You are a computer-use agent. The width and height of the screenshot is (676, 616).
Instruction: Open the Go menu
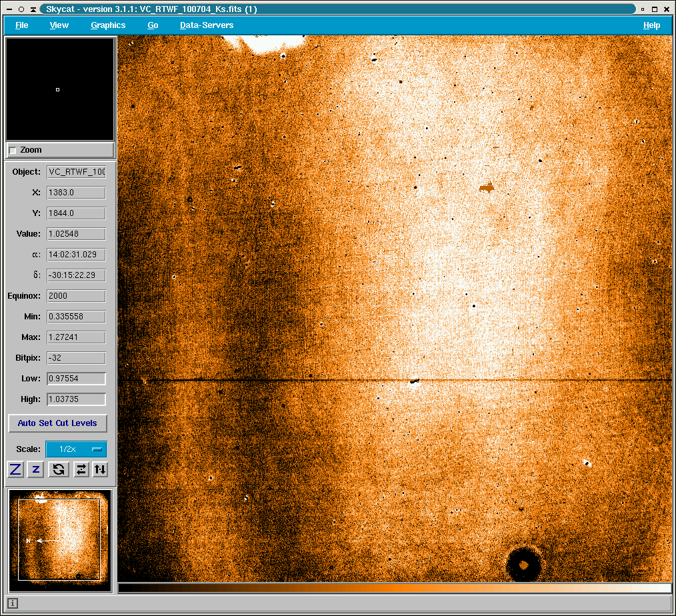[153, 25]
